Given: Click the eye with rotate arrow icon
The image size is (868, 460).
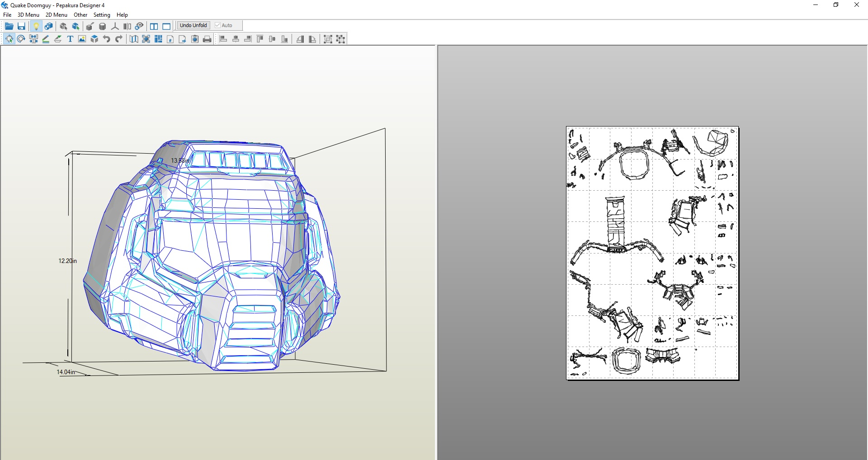Looking at the screenshot, I should [139, 26].
